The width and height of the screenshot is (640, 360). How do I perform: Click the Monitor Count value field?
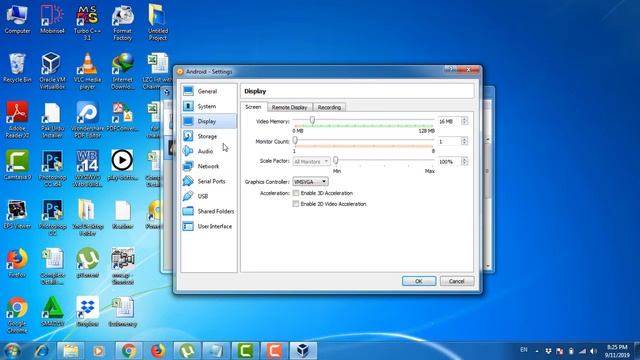[x=449, y=141]
